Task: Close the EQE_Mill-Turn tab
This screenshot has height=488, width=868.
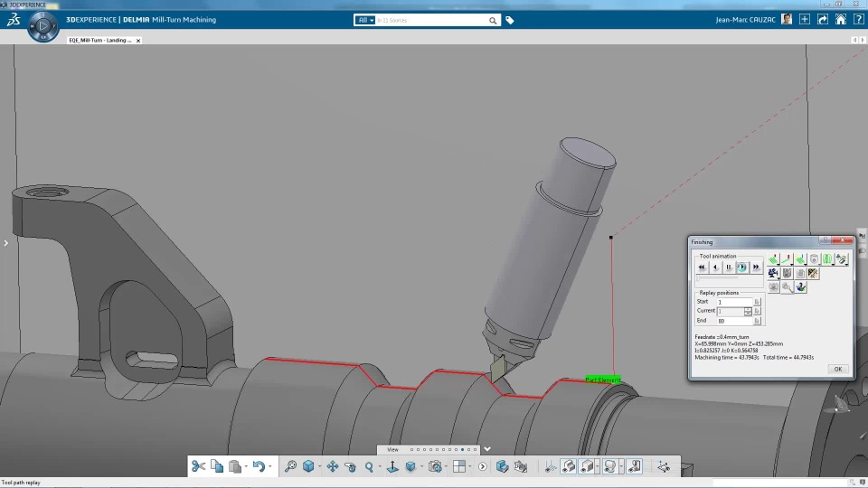Action: tap(138, 41)
